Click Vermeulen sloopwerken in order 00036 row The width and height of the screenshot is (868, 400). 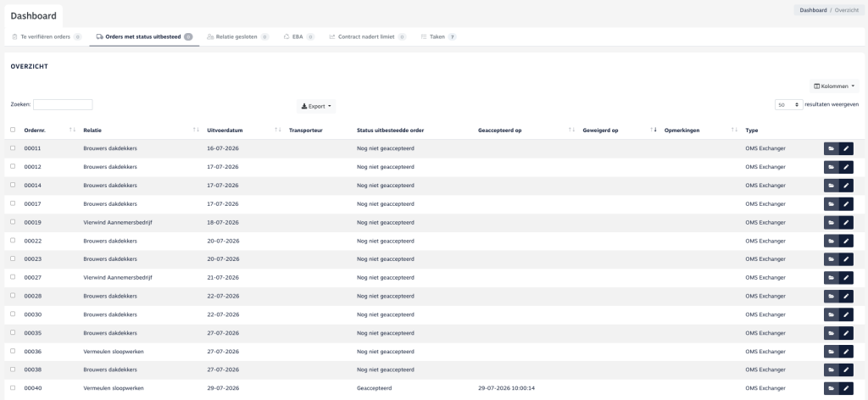(x=114, y=352)
